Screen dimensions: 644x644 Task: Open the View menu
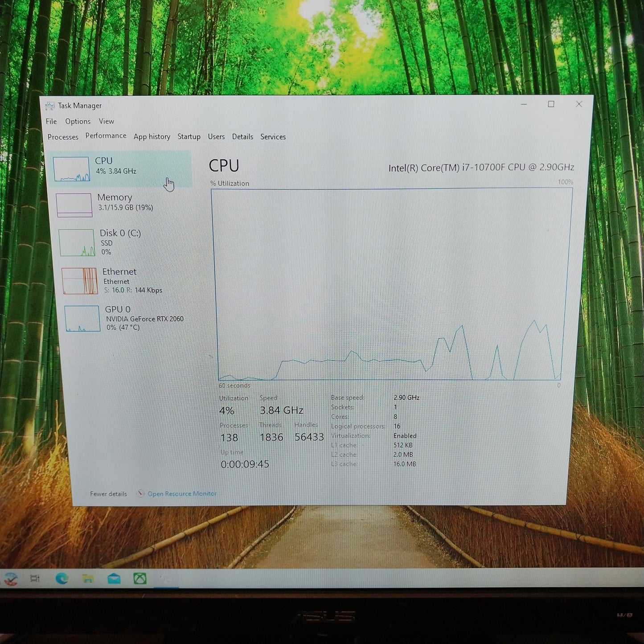pos(106,121)
